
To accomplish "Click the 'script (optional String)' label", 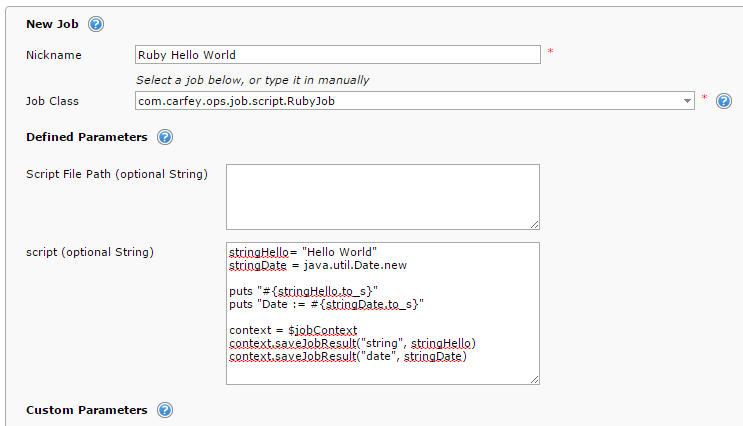I will tap(90, 251).
